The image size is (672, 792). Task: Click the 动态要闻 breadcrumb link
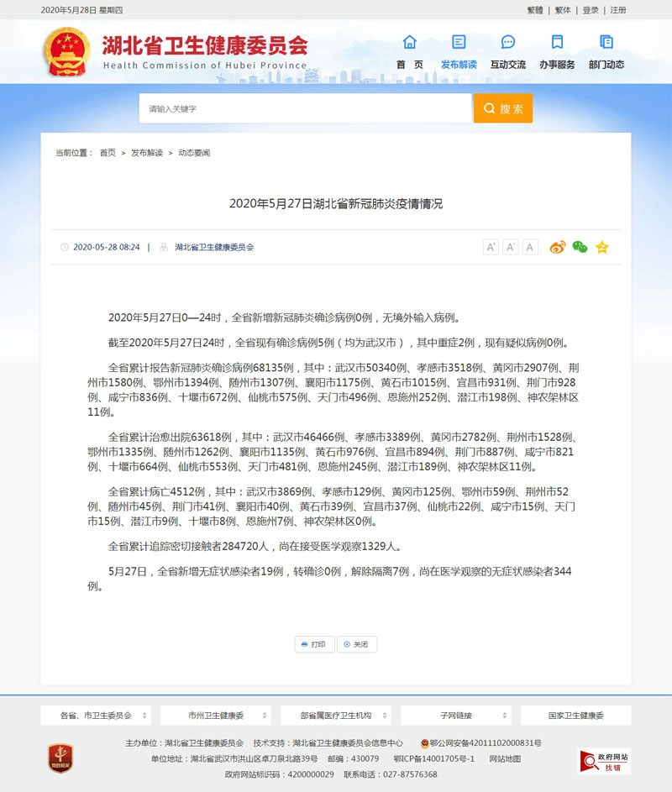[194, 153]
